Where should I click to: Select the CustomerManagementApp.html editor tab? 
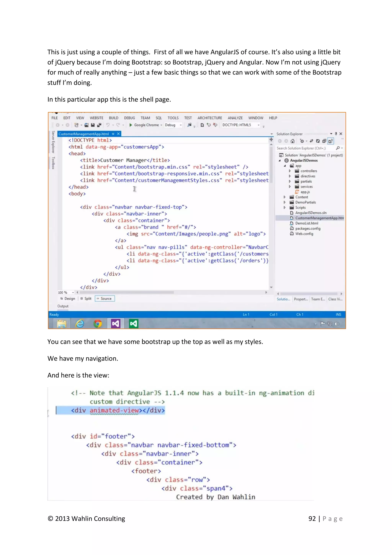click(x=83, y=134)
